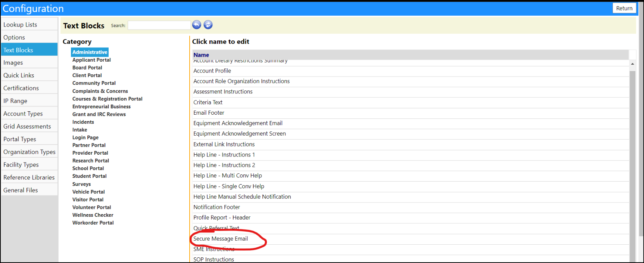Select Entrepreneurial Business category
Viewport: 644px width, 263px height.
(101, 106)
